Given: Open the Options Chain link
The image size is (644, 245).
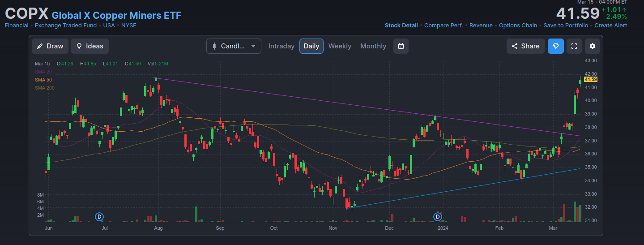Looking at the screenshot, I should tap(518, 26).
